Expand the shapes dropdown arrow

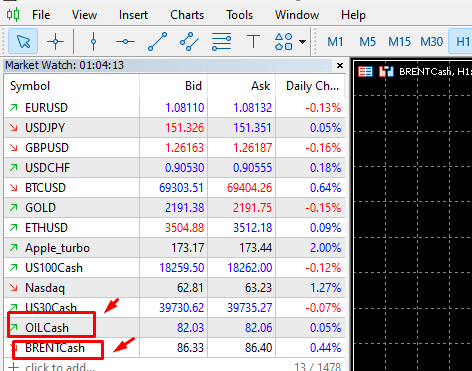point(302,42)
